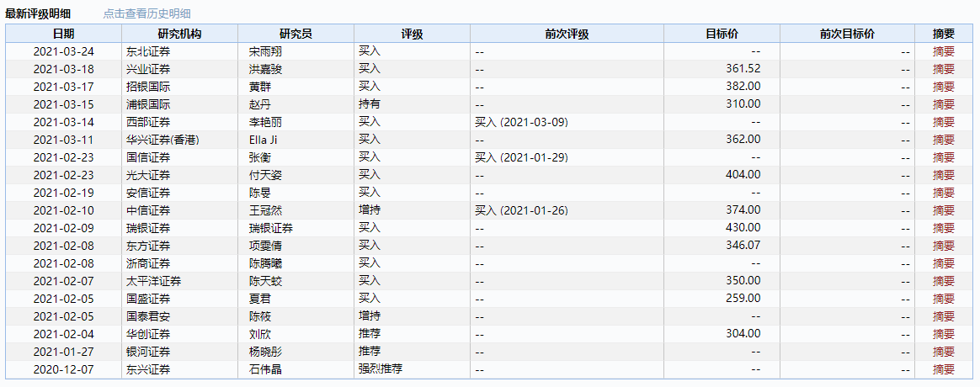Select date cell 2020-12-07
Viewport: 980px width, 387px height.
[x=63, y=368]
